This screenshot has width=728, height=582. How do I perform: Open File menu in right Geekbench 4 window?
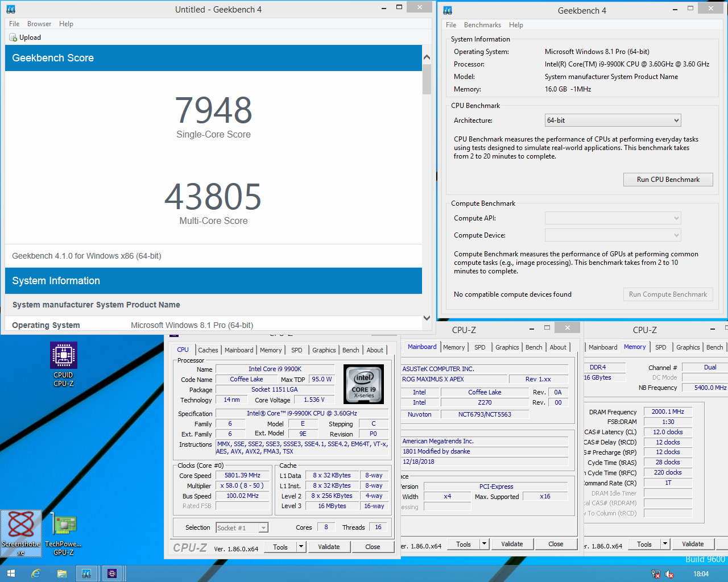(451, 25)
